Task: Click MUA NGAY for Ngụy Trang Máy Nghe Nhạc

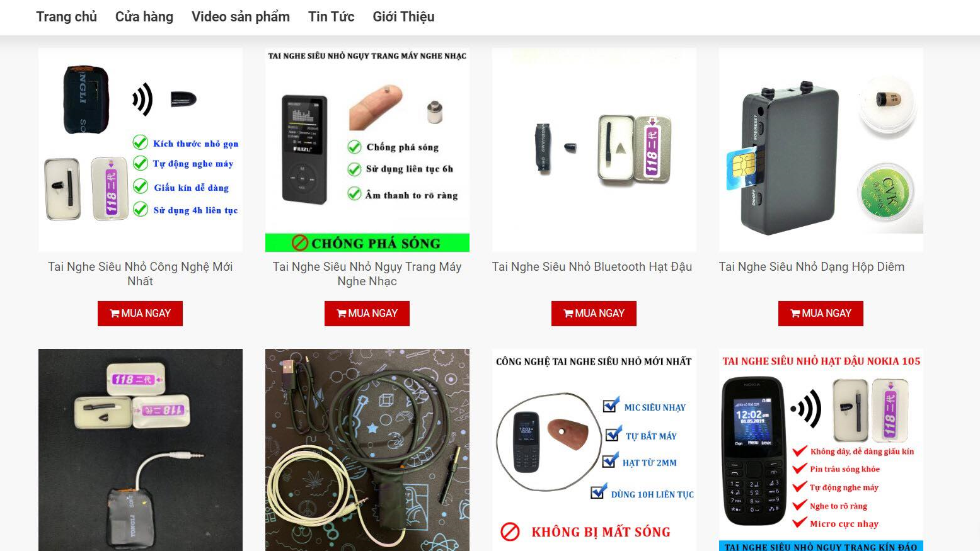Action: tap(367, 314)
